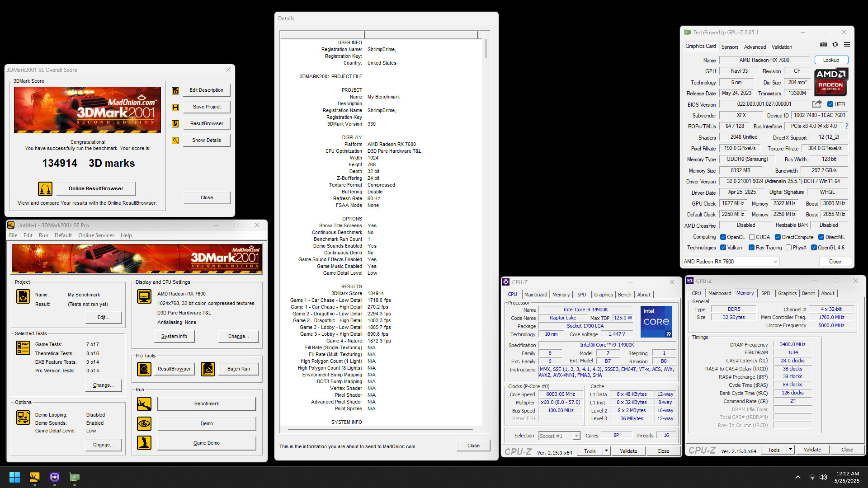Click the BIOS export share icon in GPU-Z
Screen dimensions: 868x488
[817, 104]
